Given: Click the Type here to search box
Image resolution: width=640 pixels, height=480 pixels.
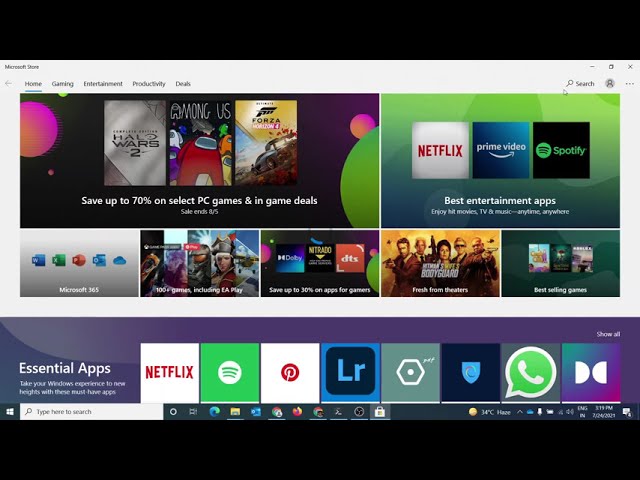Looking at the screenshot, I should (91, 412).
